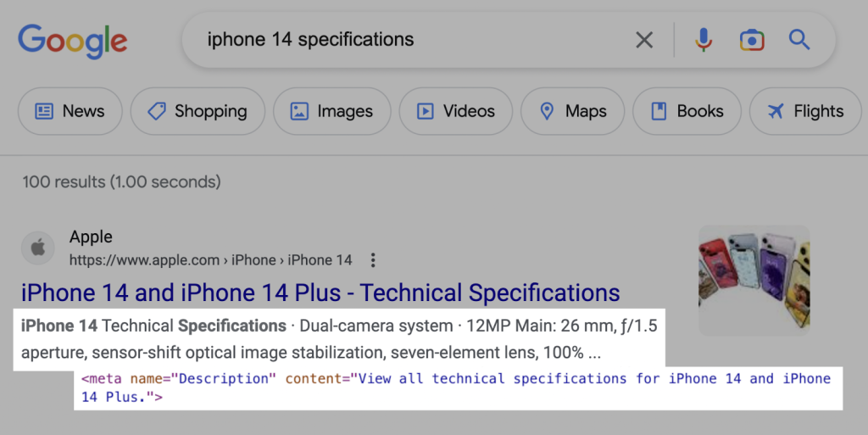Viewport: 868px width, 435px height.
Task: Click the magnifying glass search button
Action: pyautogui.click(x=799, y=40)
